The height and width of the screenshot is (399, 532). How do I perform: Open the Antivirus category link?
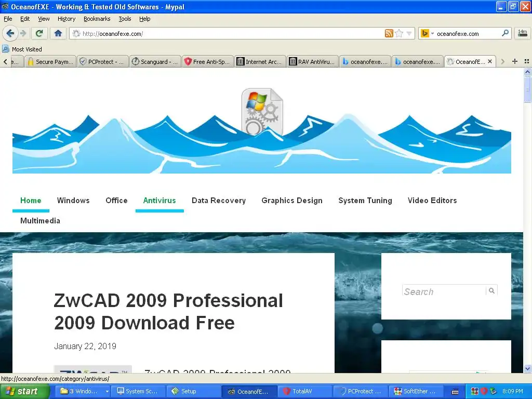tap(159, 201)
